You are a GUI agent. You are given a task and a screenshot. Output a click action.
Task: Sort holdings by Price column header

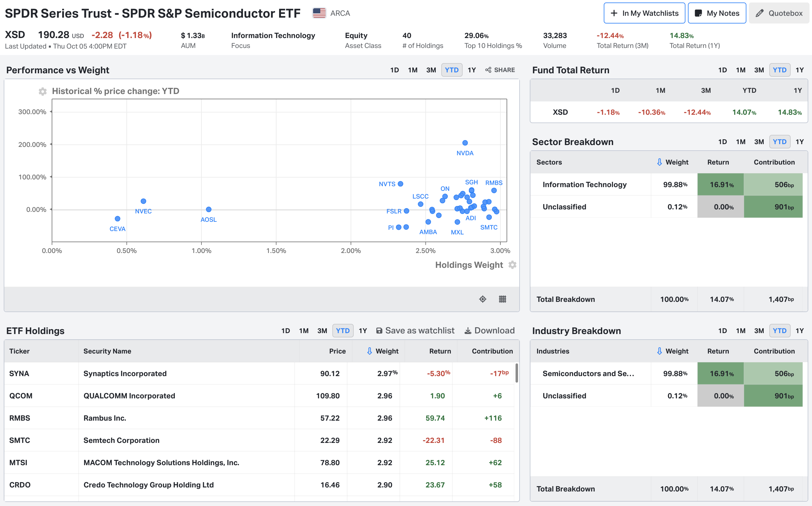tap(337, 351)
